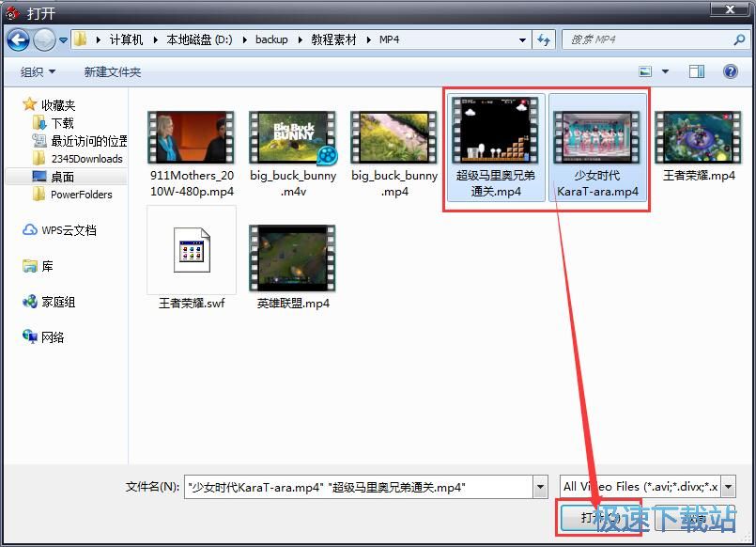Open Help via the question mark icon

point(730,71)
